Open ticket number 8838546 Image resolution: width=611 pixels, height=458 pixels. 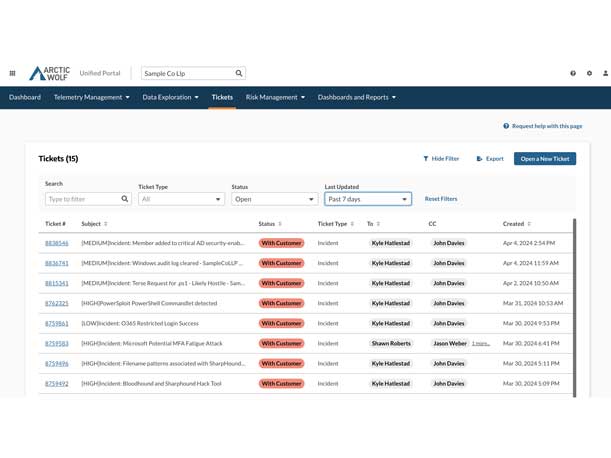click(x=57, y=243)
